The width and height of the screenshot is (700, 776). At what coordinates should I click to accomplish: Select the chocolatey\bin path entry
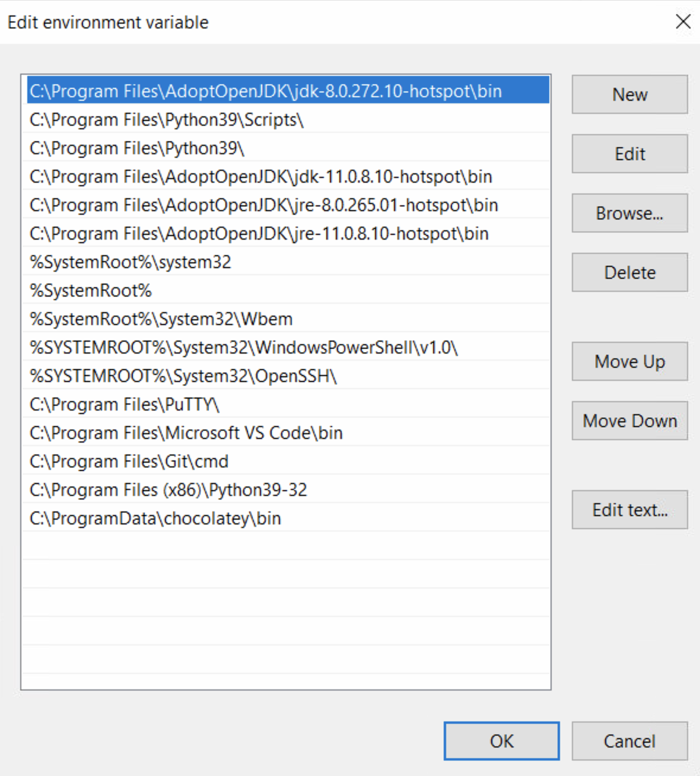155,519
